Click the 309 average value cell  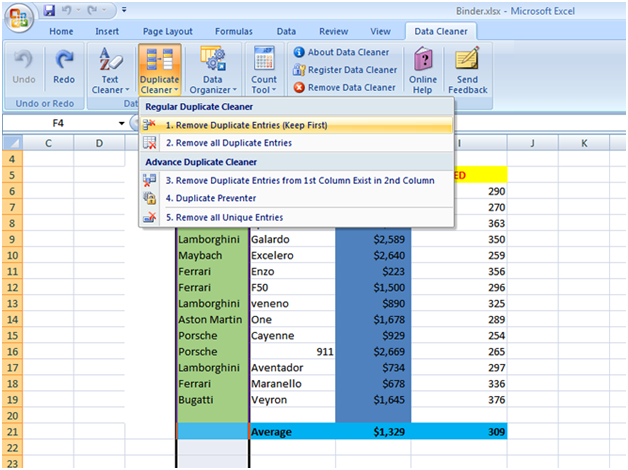click(459, 432)
